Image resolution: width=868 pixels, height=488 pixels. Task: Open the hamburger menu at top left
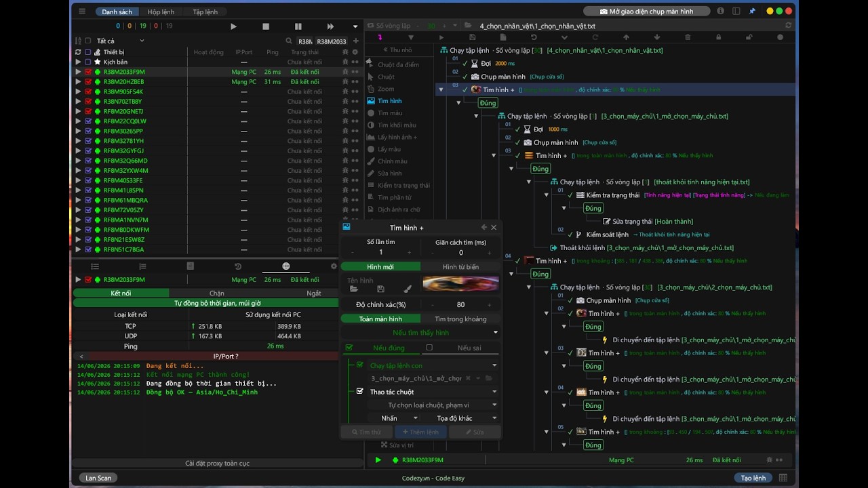pos(82,12)
